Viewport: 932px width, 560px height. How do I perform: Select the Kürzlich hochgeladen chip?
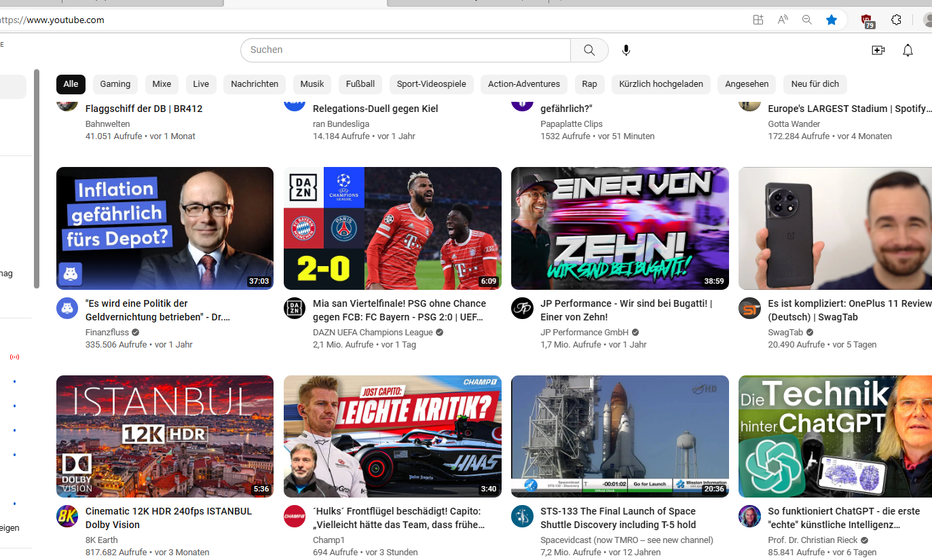[x=661, y=84]
